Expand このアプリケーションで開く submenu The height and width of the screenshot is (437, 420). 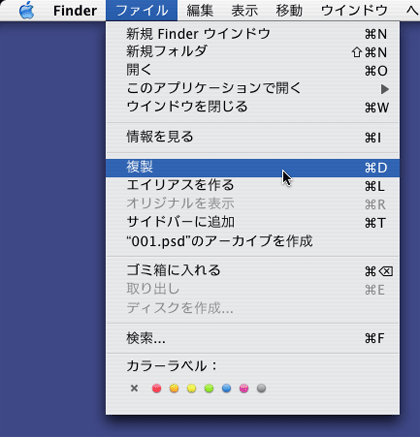(x=253, y=88)
